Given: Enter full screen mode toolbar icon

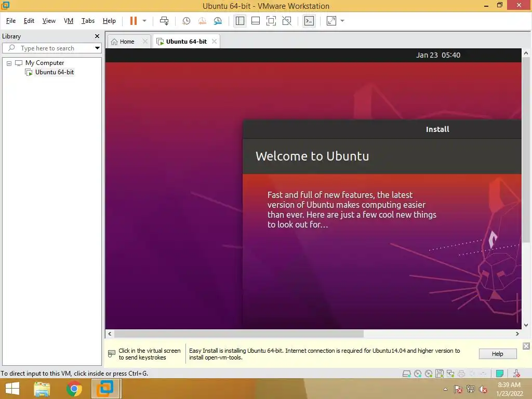Looking at the screenshot, I should (x=271, y=21).
